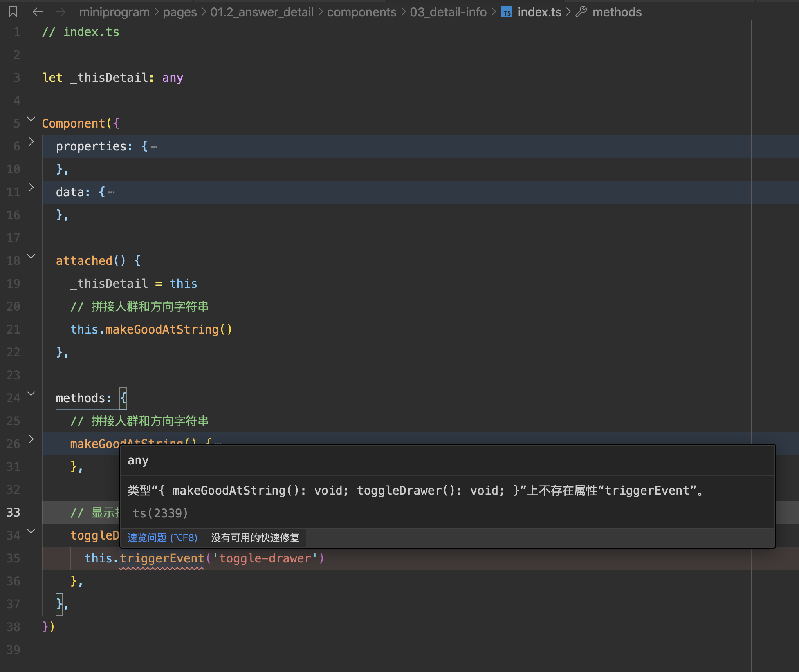This screenshot has width=799, height=672.
Task: Navigate back with the left arrow
Action: coord(38,12)
